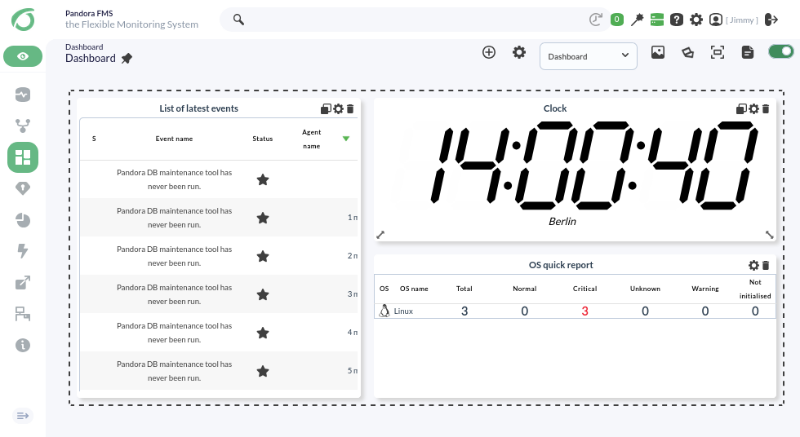Delete the Clock widget

(765, 109)
